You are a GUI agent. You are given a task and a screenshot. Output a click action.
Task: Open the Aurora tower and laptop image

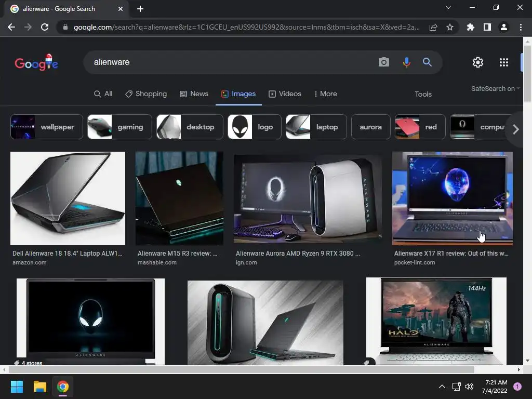click(265, 322)
